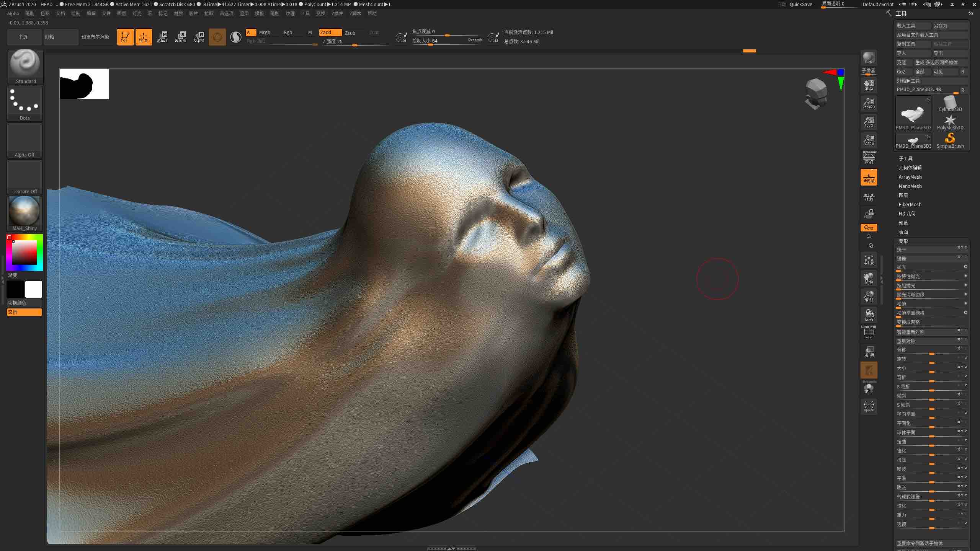Image resolution: width=980 pixels, height=551 pixels.
Task: Select the Cylinder3D tool thumbnail
Action: tap(950, 103)
